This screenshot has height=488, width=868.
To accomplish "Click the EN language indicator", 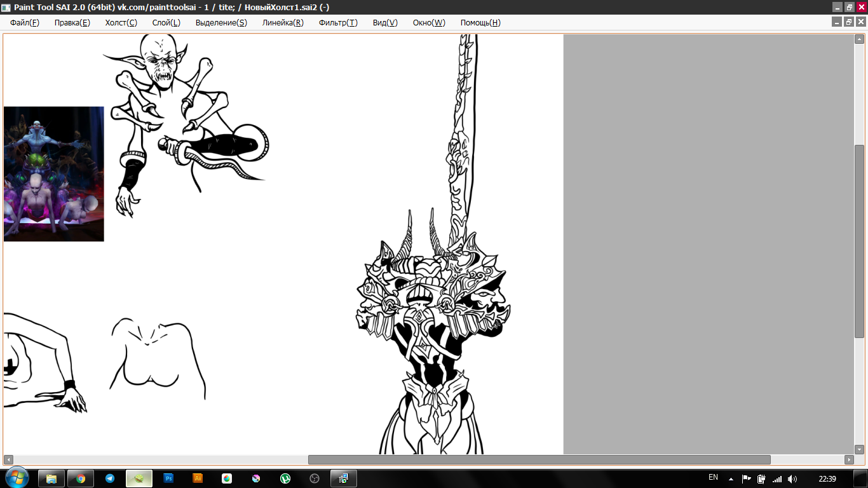I will click(713, 478).
